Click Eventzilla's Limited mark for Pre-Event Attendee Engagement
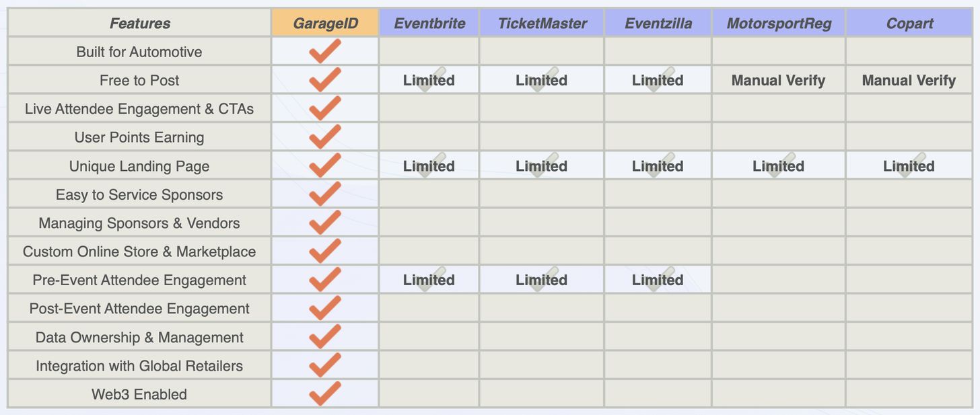Image resolution: width=980 pixels, height=415 pixels. point(658,280)
